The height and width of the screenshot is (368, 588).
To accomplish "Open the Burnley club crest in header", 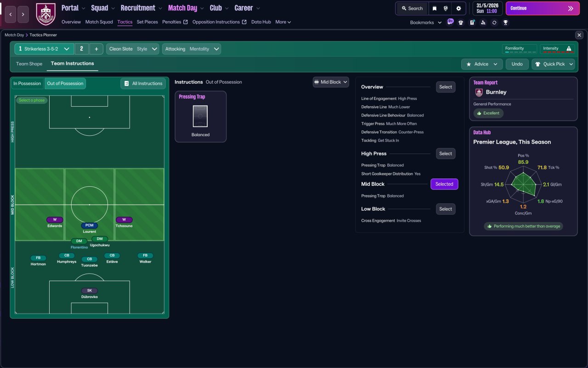I will 45,14.
